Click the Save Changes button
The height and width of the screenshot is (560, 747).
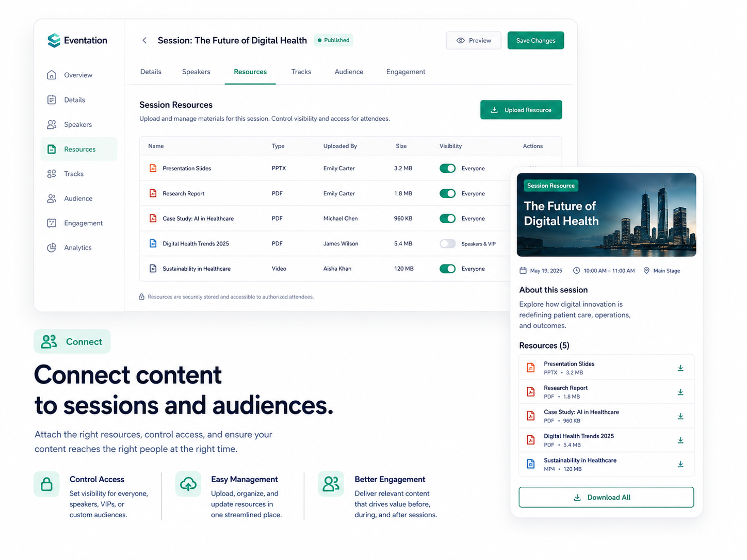tap(535, 40)
